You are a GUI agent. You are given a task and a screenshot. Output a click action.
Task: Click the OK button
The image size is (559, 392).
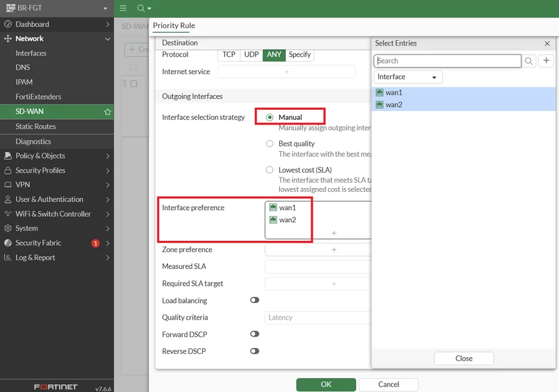coord(326,385)
